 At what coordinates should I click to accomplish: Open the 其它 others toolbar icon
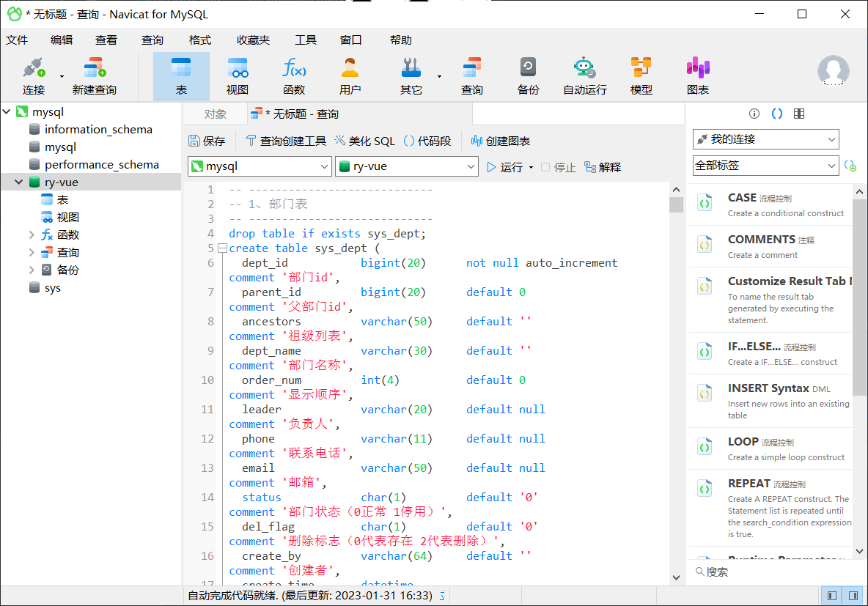[x=411, y=76]
